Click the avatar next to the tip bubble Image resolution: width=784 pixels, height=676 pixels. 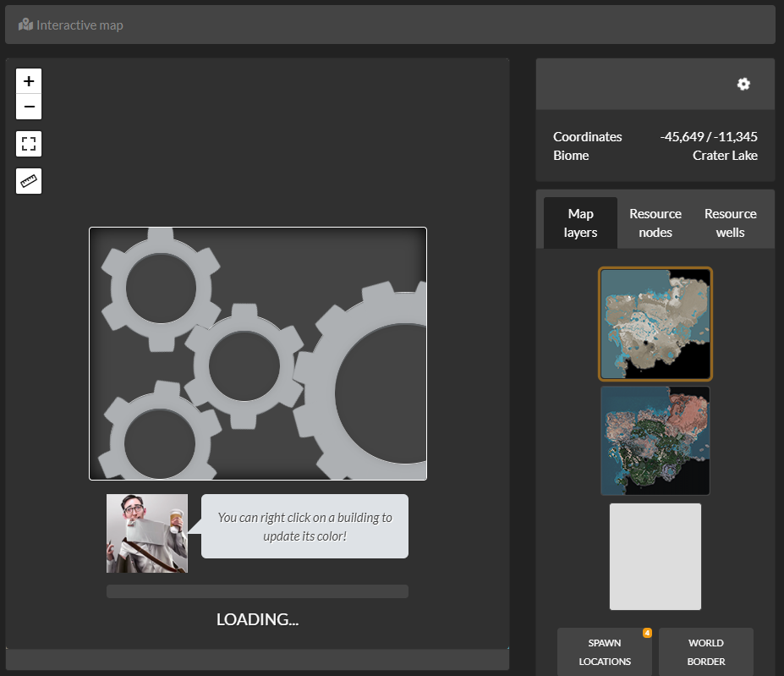pos(146,533)
